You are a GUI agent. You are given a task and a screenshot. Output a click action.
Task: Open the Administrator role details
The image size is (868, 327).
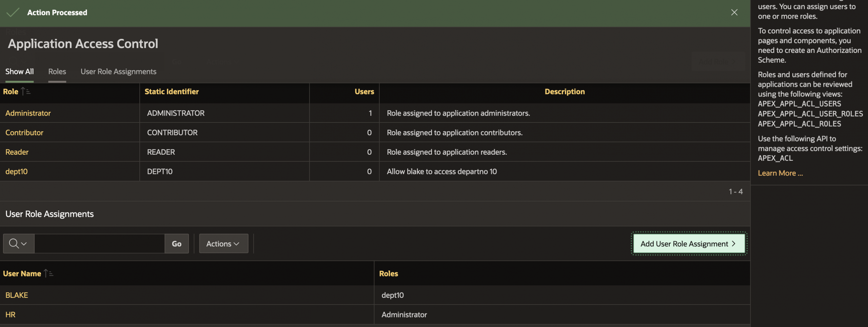click(28, 113)
